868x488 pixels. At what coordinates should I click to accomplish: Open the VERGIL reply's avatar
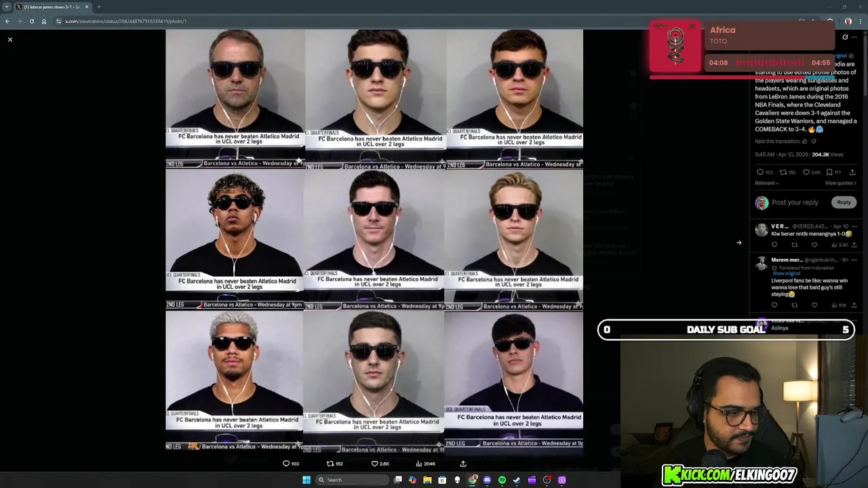[762, 230]
